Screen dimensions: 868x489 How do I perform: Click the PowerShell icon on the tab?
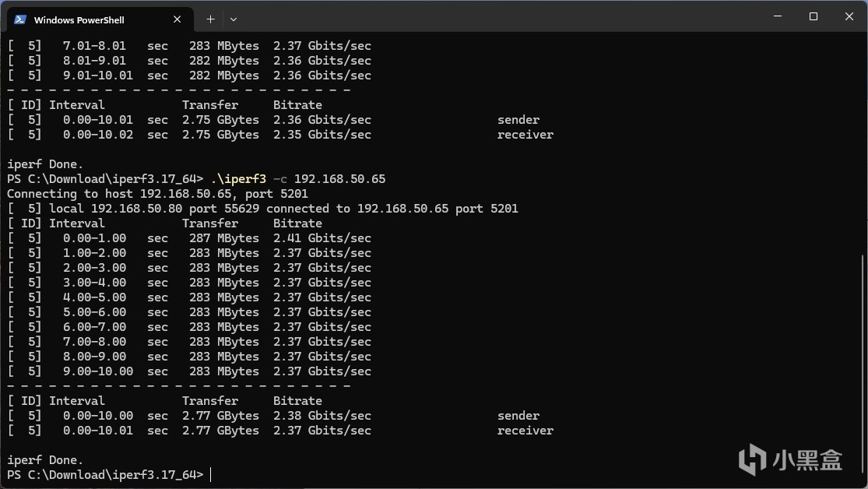tap(20, 19)
